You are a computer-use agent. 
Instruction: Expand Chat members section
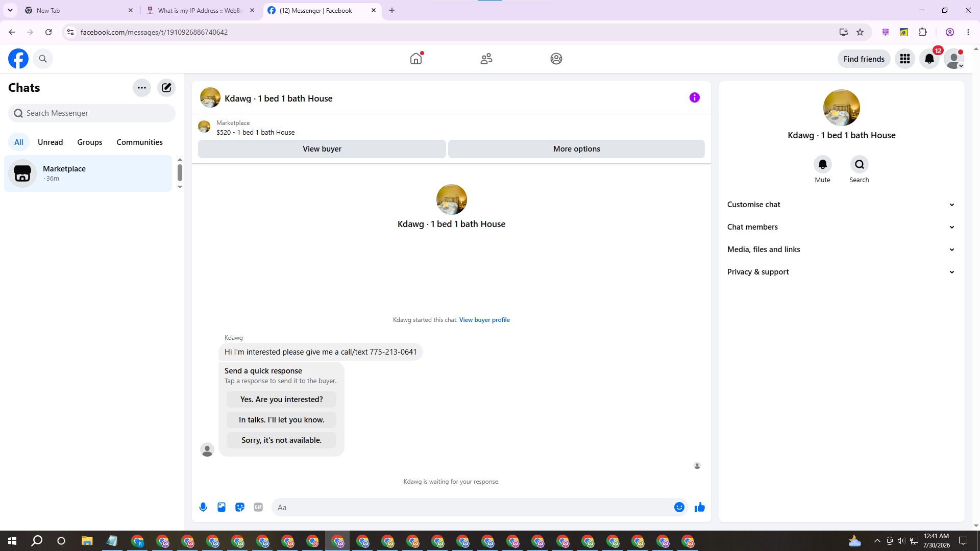coord(841,227)
